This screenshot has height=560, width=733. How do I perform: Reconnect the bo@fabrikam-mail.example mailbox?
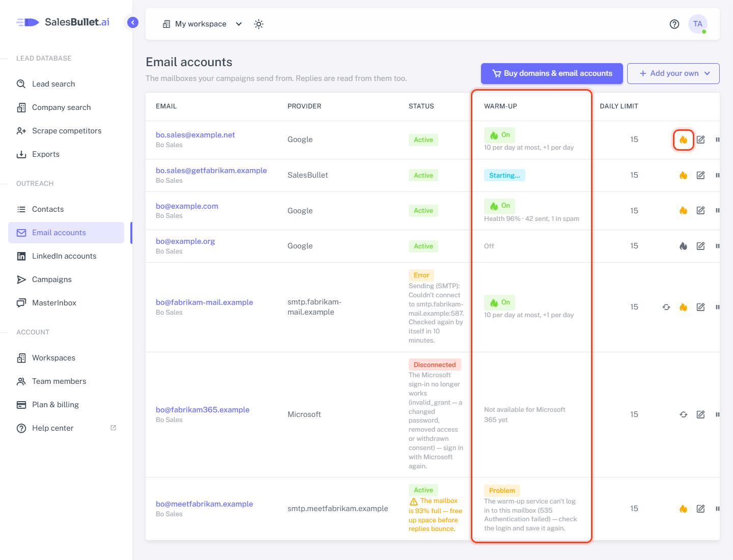click(666, 307)
